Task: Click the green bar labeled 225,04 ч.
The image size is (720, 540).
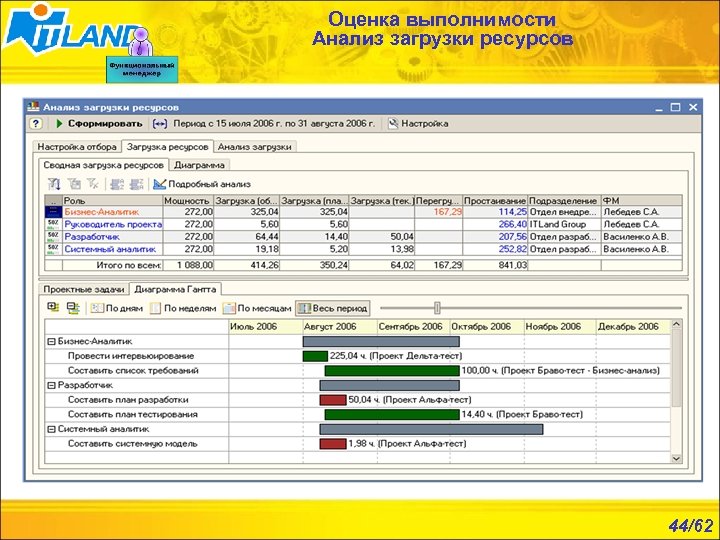Action: [315, 356]
